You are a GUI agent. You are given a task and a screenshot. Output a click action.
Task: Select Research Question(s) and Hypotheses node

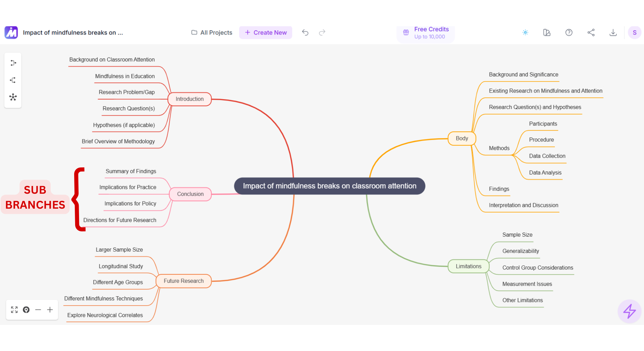pyautogui.click(x=535, y=107)
